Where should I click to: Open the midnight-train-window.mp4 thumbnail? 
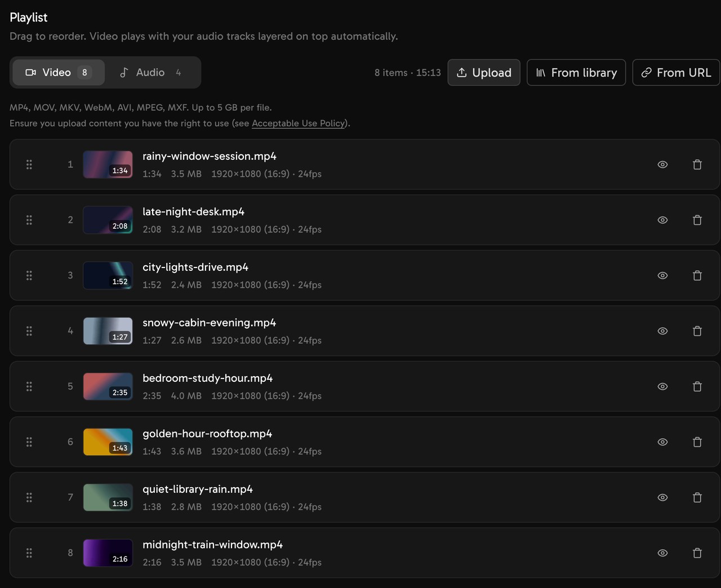(108, 553)
